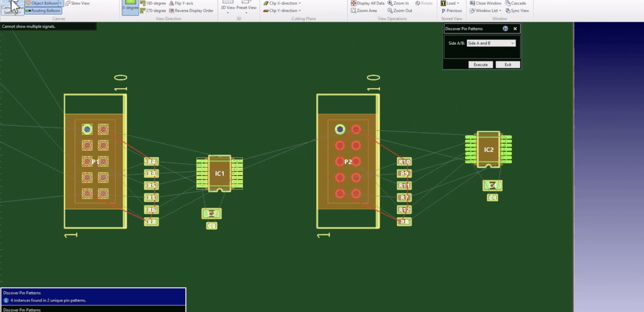Click Zoom In
Image resolution: width=644 pixels, height=312 pixels.
click(398, 3)
